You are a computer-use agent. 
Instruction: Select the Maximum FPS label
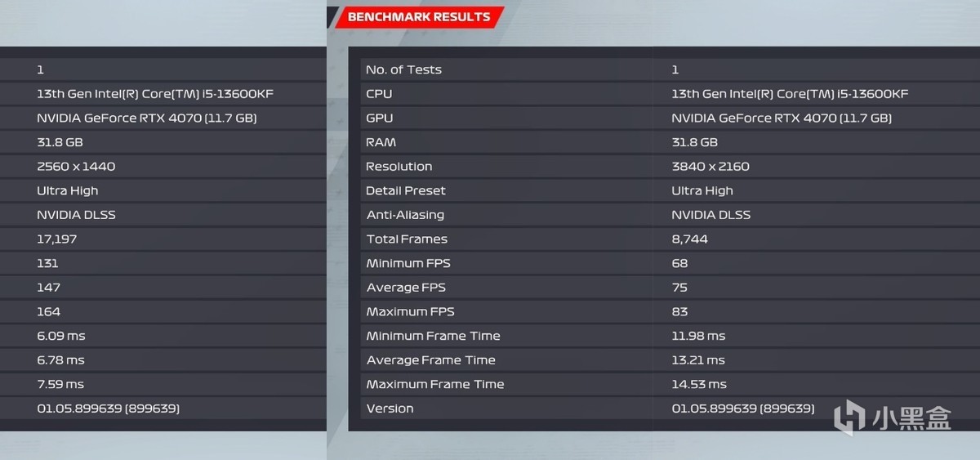[x=410, y=311]
